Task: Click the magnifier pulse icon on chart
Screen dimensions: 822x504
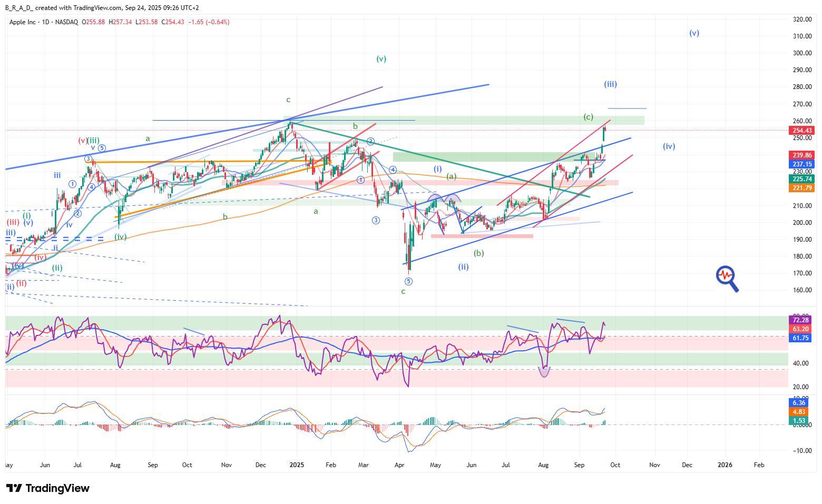Action: click(x=727, y=278)
